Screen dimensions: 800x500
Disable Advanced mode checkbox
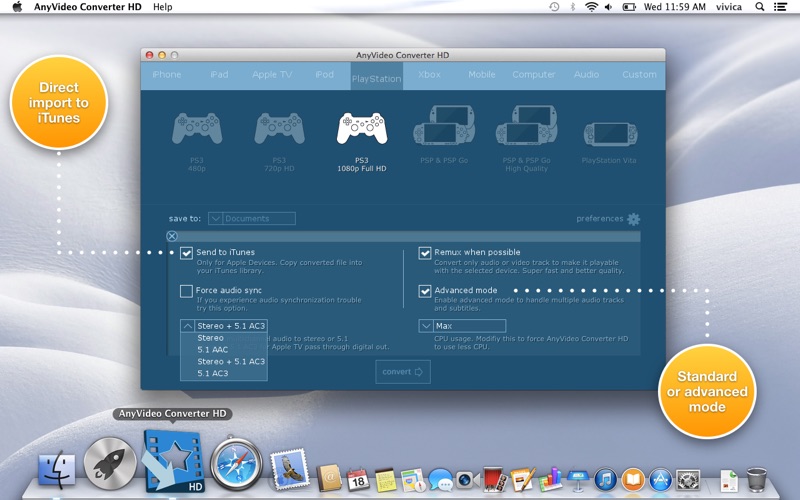tap(424, 291)
